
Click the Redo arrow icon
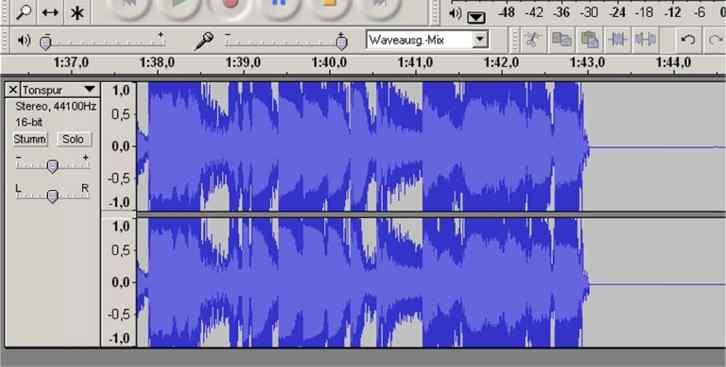[x=715, y=40]
